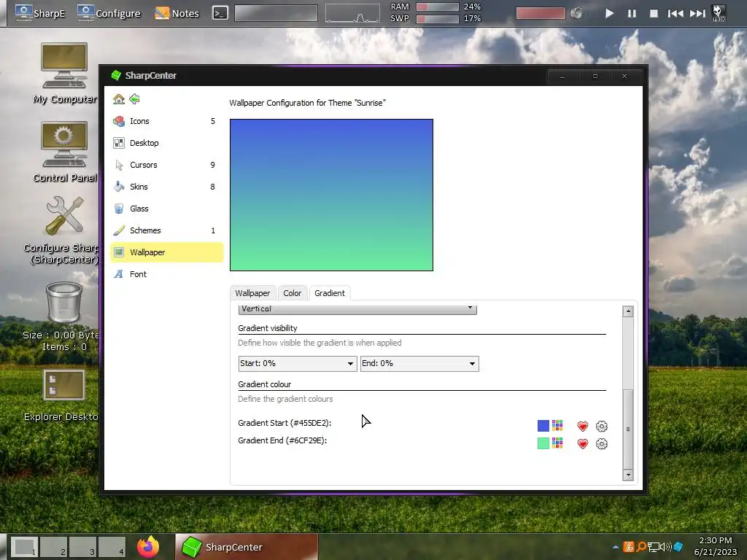Stop playback in top bar

(x=654, y=13)
